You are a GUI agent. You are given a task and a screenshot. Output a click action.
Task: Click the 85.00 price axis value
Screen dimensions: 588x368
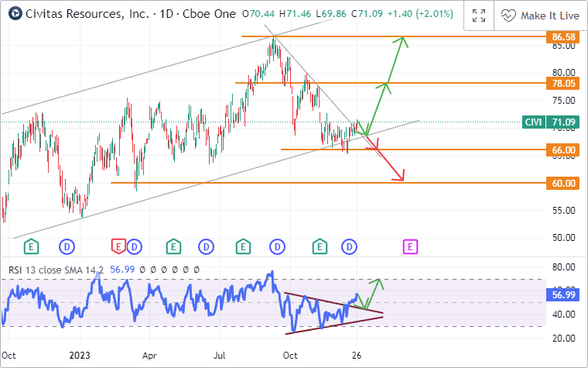pos(563,46)
